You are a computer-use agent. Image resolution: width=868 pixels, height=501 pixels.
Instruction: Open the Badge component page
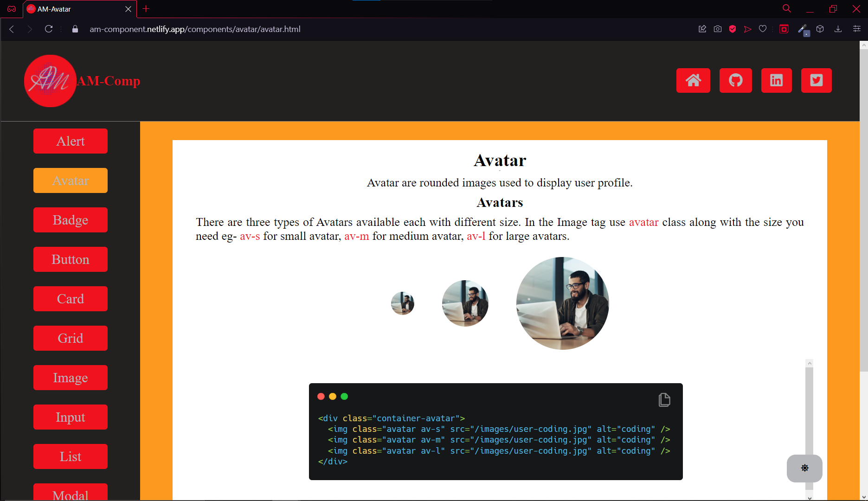click(70, 220)
